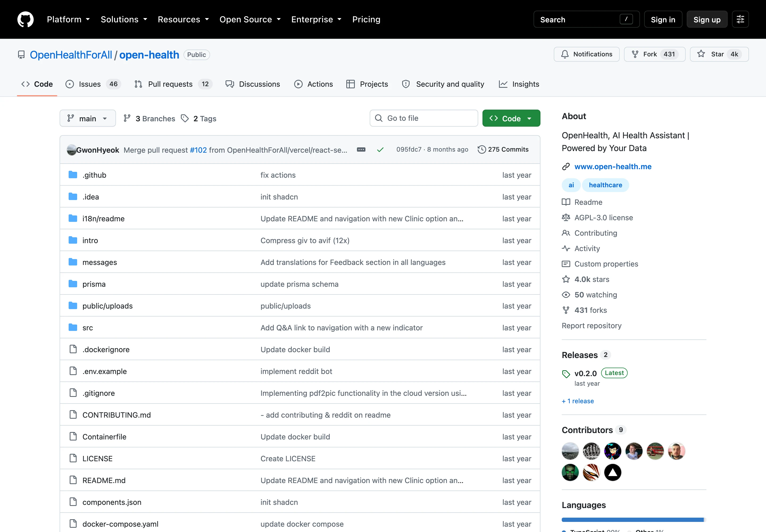766x532 pixels.
Task: Click Report repository link
Action: click(x=591, y=326)
